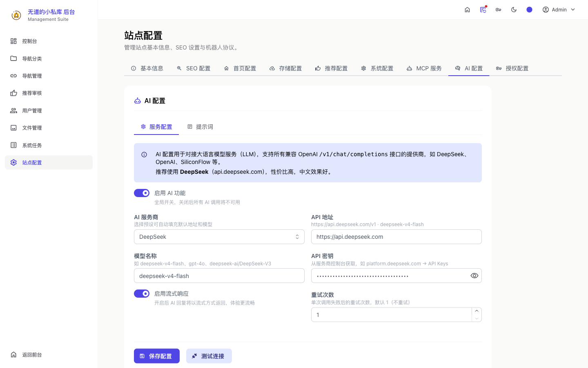Screen dimensions: 588x368
Task: Click the 系统任务 sidebar label text
Action: [x=32, y=146]
